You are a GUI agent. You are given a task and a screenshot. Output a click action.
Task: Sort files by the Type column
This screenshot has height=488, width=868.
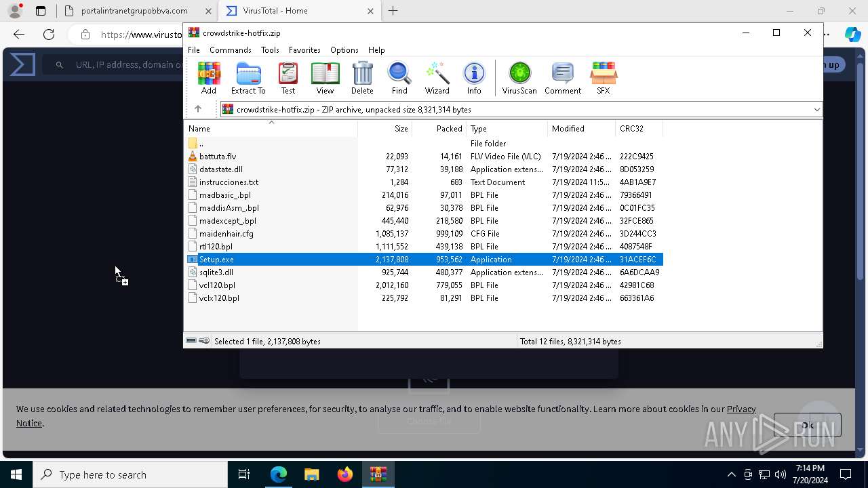(x=507, y=128)
